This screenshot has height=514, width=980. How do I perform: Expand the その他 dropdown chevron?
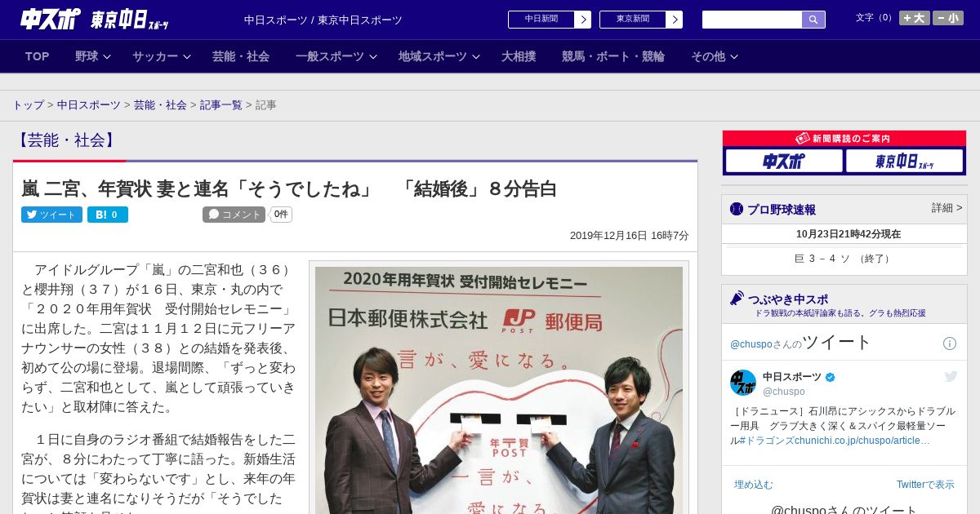pos(734,56)
